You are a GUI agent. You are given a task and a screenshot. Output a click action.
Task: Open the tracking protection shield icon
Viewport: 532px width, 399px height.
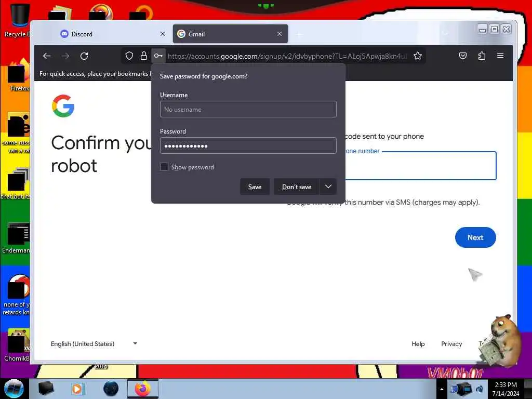coord(129,56)
